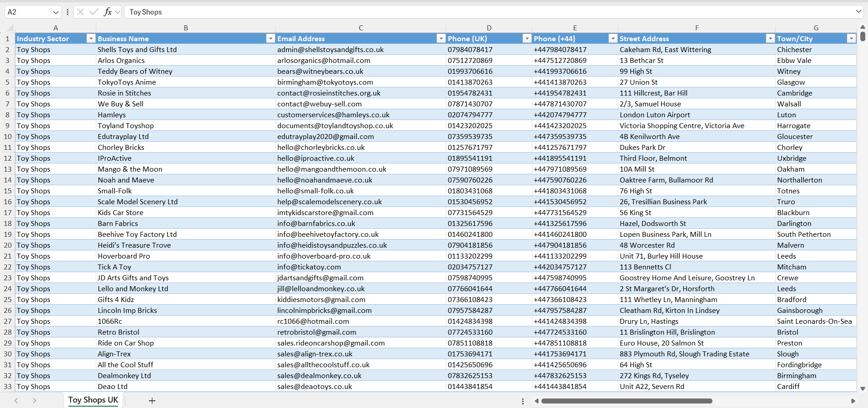Select Beehive Toy Factory Ltd cell
Screen dimensions: 868x408
(x=186, y=234)
